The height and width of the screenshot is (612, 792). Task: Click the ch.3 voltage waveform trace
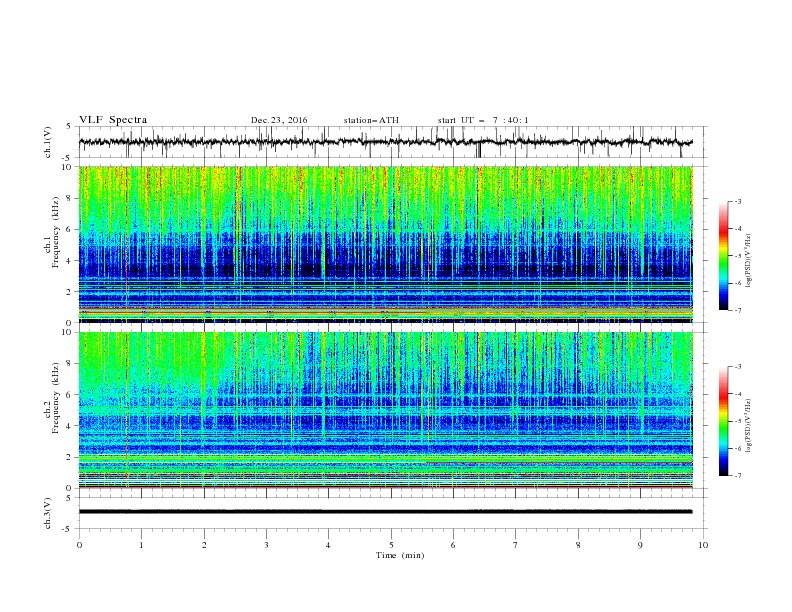385,512
